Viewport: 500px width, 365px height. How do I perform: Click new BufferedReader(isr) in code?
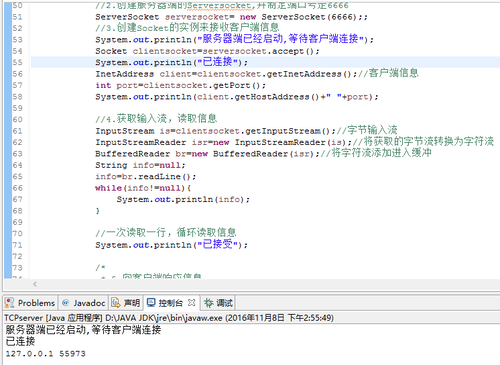(253, 154)
